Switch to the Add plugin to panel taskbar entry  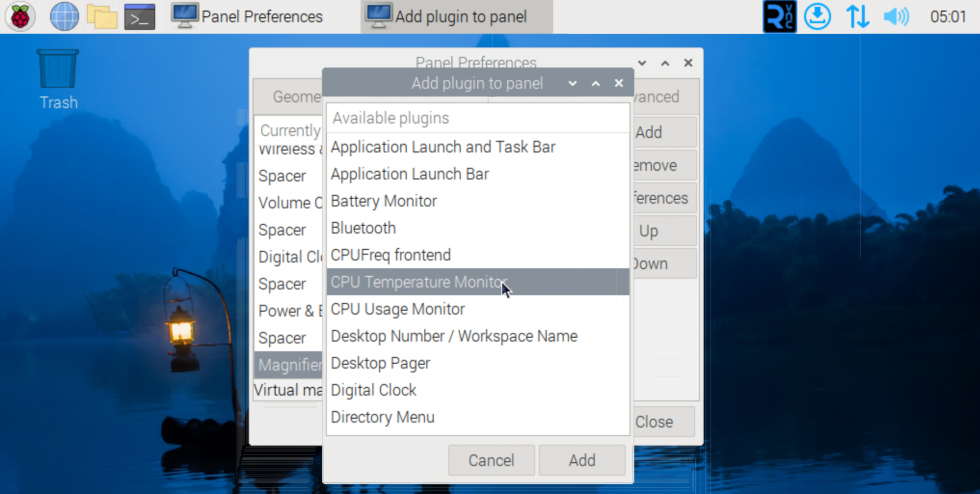click(456, 16)
